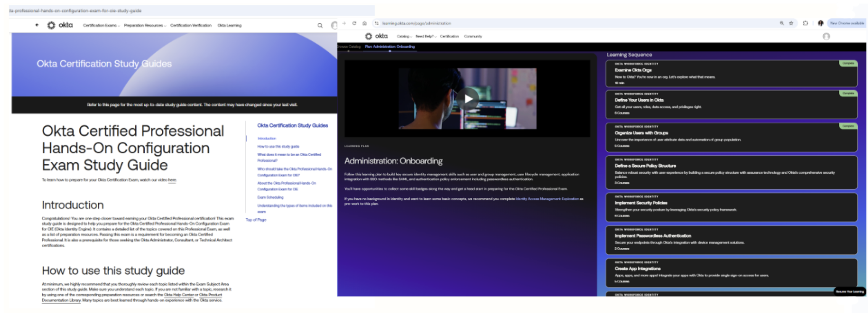Open search on the certification site

[320, 26]
